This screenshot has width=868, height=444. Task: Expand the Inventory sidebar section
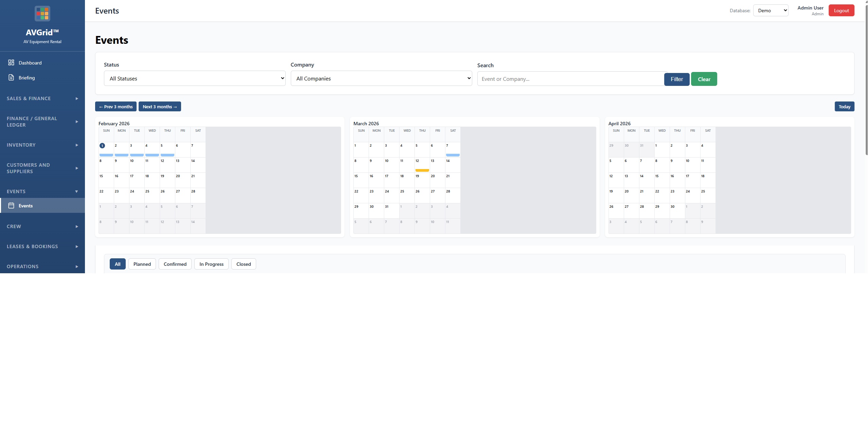point(42,145)
